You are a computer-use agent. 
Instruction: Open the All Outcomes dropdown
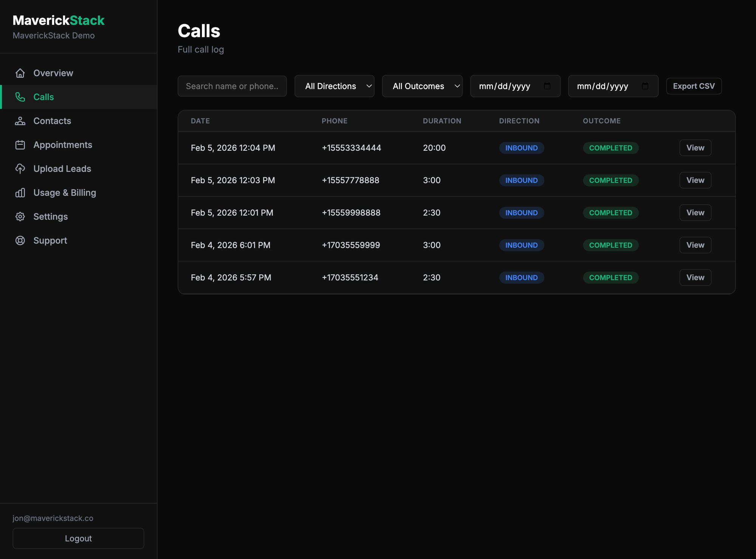[422, 86]
